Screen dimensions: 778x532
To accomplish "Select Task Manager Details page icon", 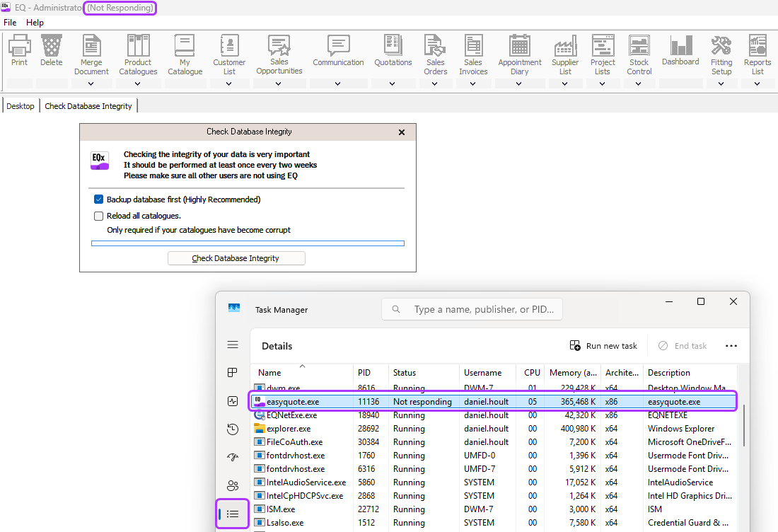I will point(233,514).
